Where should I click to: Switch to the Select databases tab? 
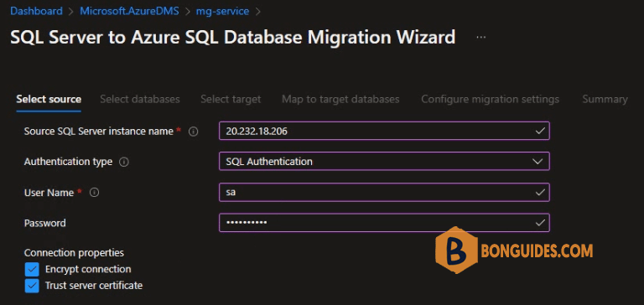pos(140,100)
